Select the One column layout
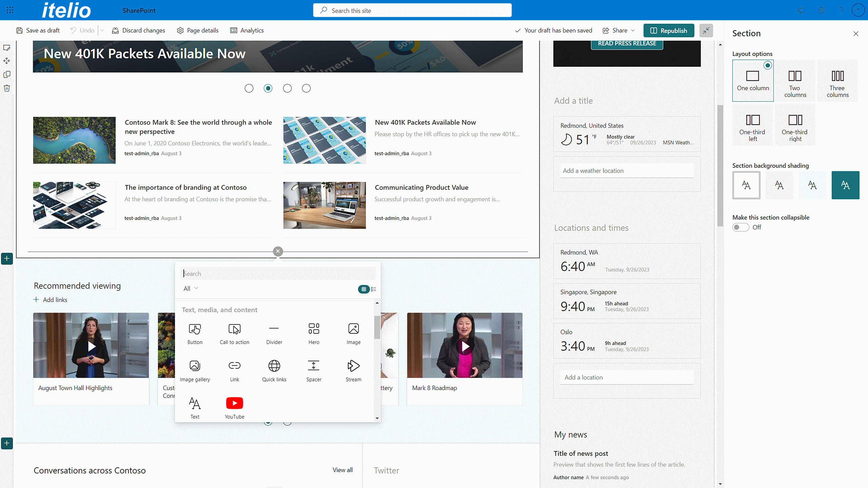868x488 pixels. (x=753, y=81)
